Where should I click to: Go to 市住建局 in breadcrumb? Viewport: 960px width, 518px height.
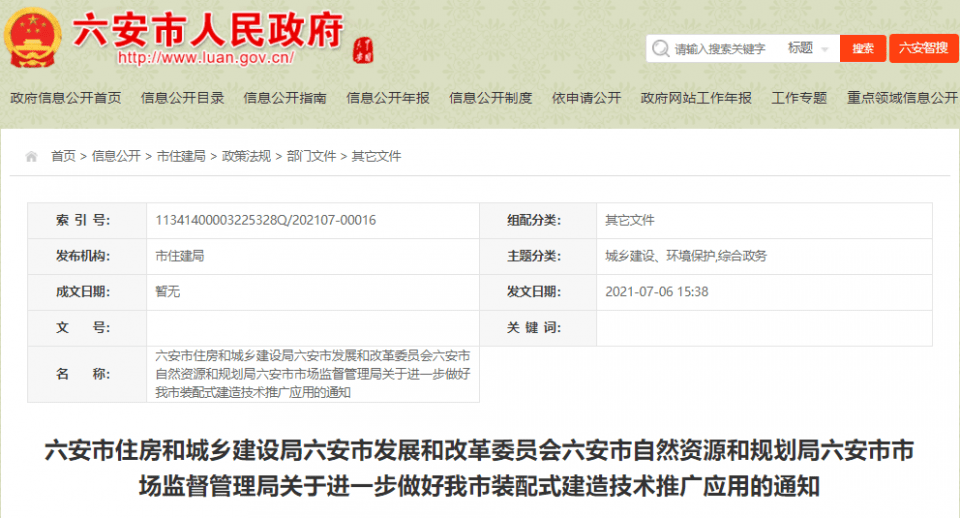pyautogui.click(x=181, y=156)
